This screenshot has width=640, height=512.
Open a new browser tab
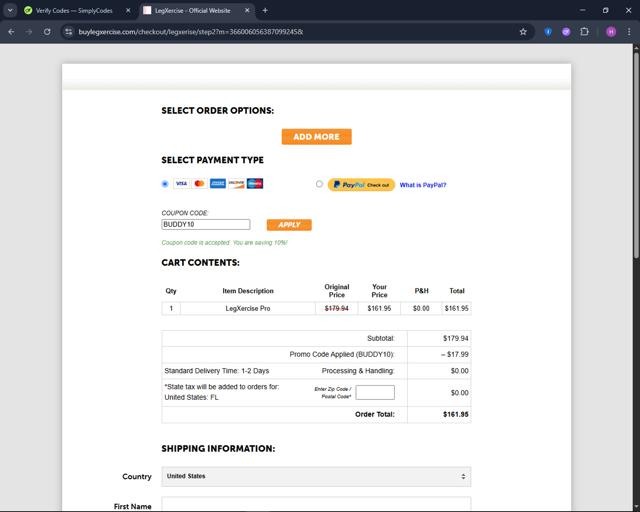point(265,11)
